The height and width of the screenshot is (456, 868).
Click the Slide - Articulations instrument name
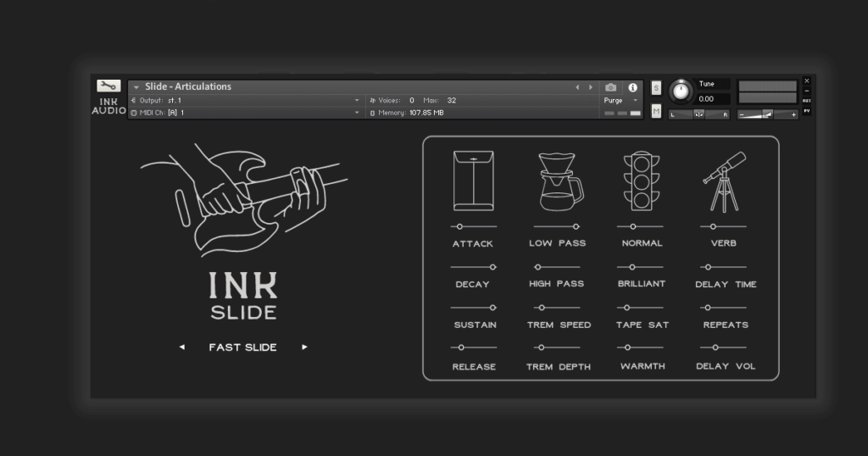(188, 87)
